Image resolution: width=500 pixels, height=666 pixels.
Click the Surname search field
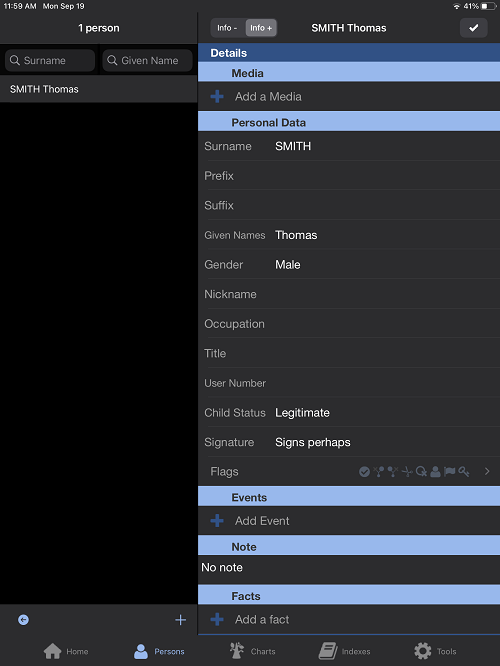point(50,60)
